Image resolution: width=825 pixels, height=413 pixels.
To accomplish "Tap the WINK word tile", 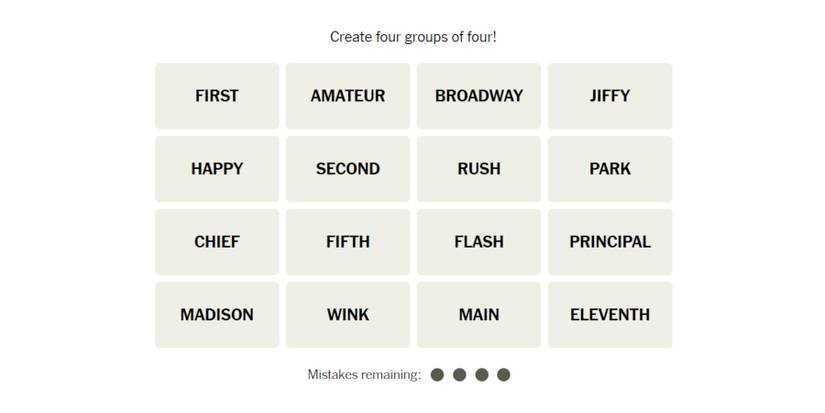I will 348,315.
